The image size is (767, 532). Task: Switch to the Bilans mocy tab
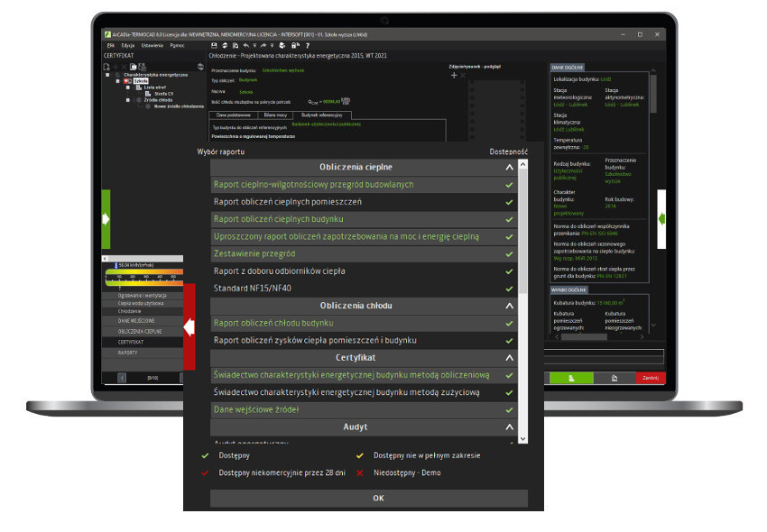click(275, 115)
